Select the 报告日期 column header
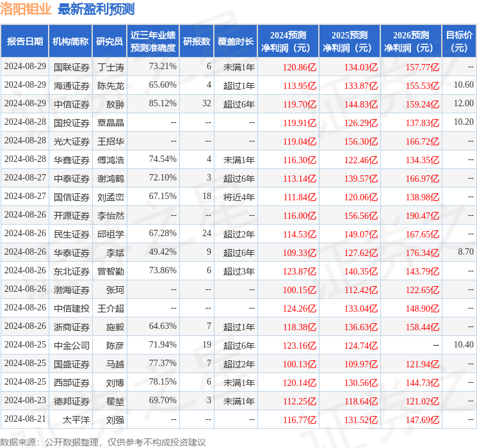The width and height of the screenshot is (477, 448). (24, 42)
